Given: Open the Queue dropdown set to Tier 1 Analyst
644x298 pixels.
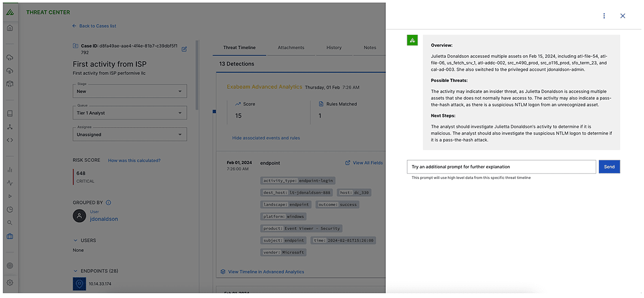Looking at the screenshot, I should (130, 113).
